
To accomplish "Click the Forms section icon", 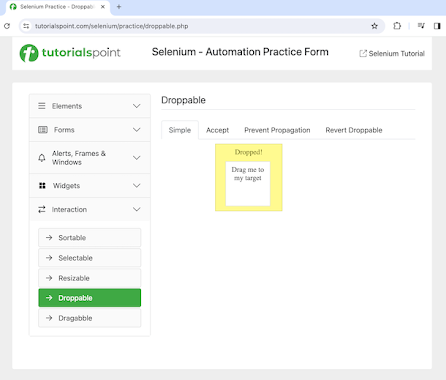I will point(43,130).
